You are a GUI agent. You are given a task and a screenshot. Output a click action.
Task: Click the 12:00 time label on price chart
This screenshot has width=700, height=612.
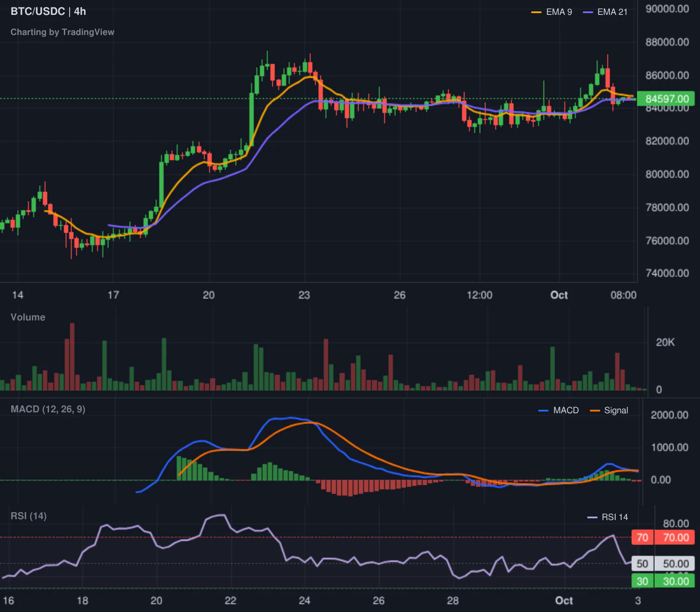pos(479,295)
